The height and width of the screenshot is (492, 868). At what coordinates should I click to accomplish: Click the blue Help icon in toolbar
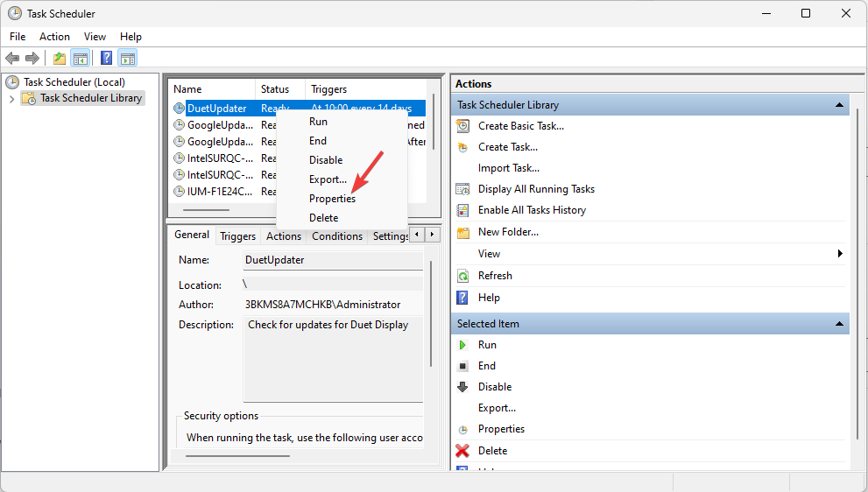click(106, 59)
